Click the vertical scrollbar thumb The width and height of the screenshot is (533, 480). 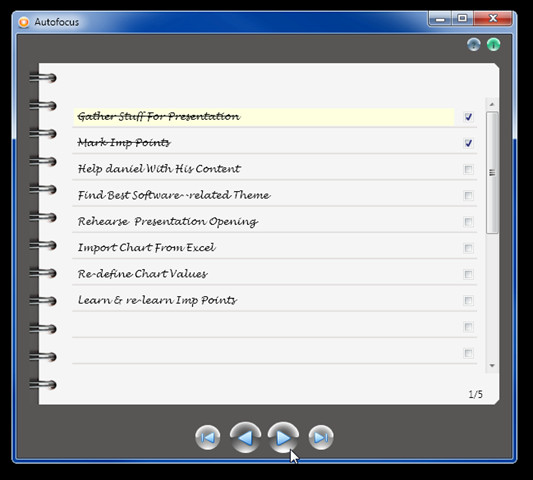492,173
